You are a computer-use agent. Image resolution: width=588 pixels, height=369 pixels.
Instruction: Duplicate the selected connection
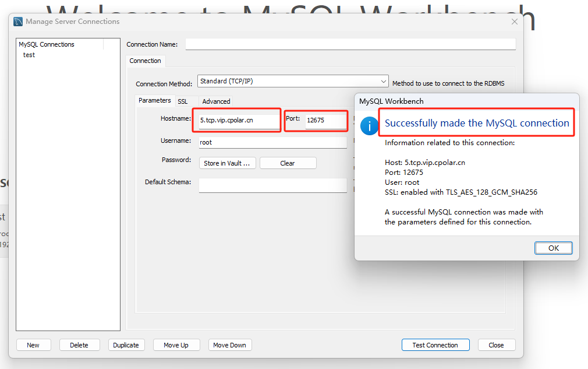[x=126, y=345]
